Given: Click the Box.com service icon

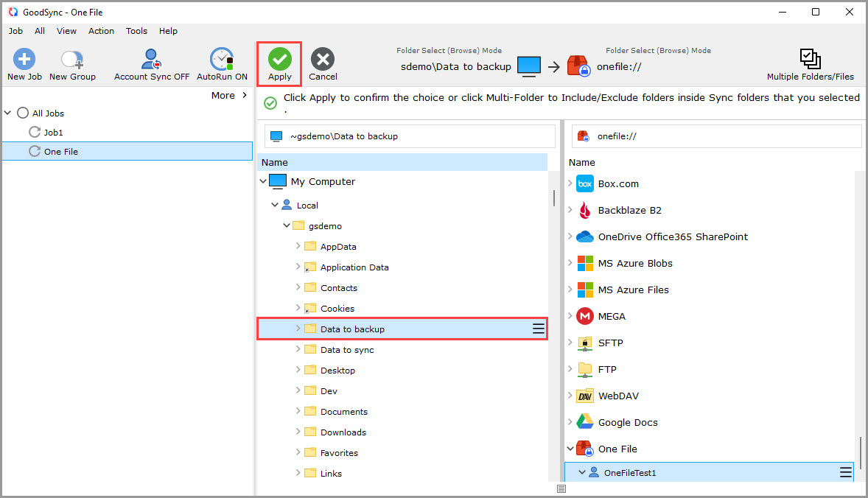Looking at the screenshot, I should 584,183.
